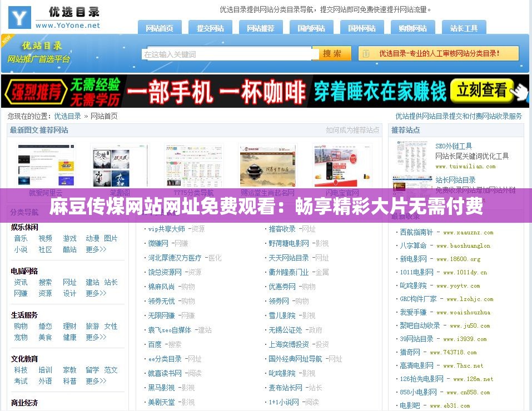Screen dimensions: 532x411
Task: Expand the 电脑网络 section via 更多>>
Action: tap(97, 293)
